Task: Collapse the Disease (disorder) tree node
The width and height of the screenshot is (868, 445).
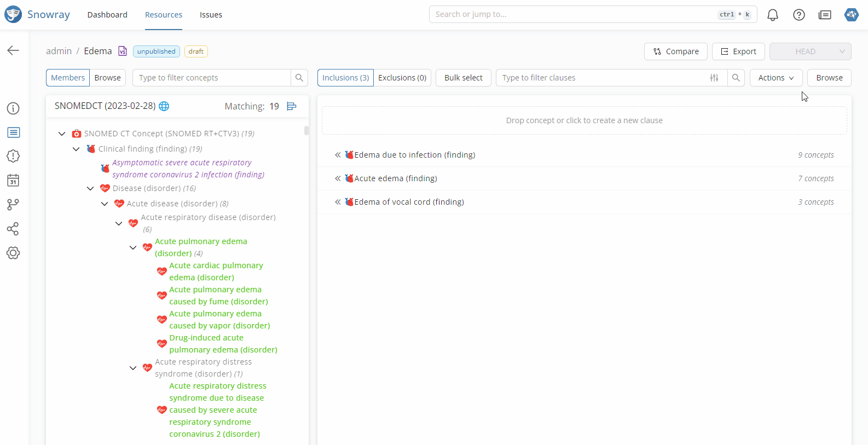Action: tap(90, 188)
